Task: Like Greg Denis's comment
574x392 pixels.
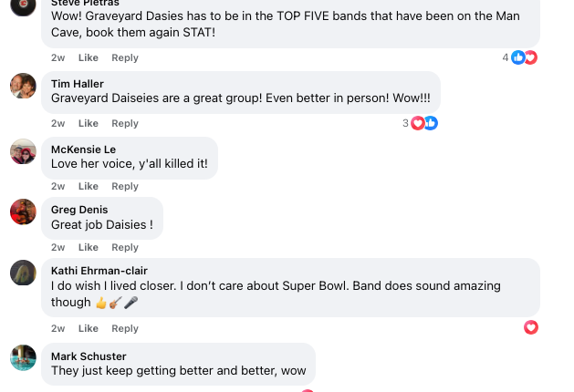Action: point(89,247)
